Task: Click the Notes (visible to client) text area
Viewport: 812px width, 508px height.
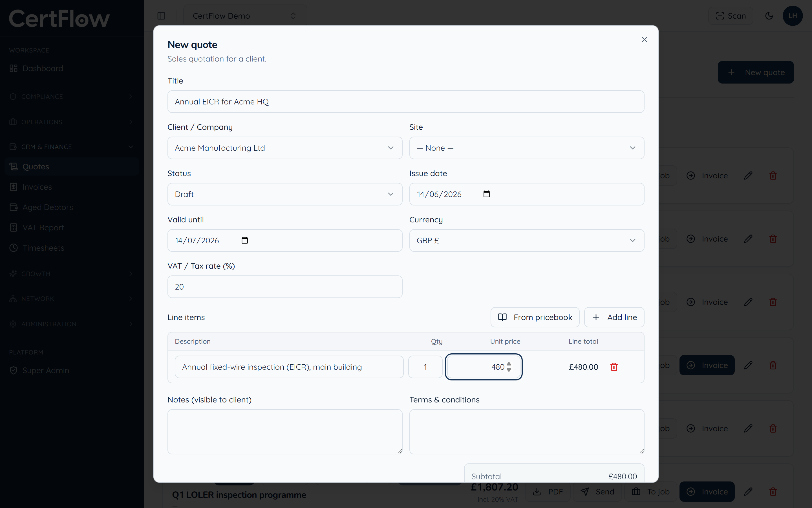Action: (285, 432)
